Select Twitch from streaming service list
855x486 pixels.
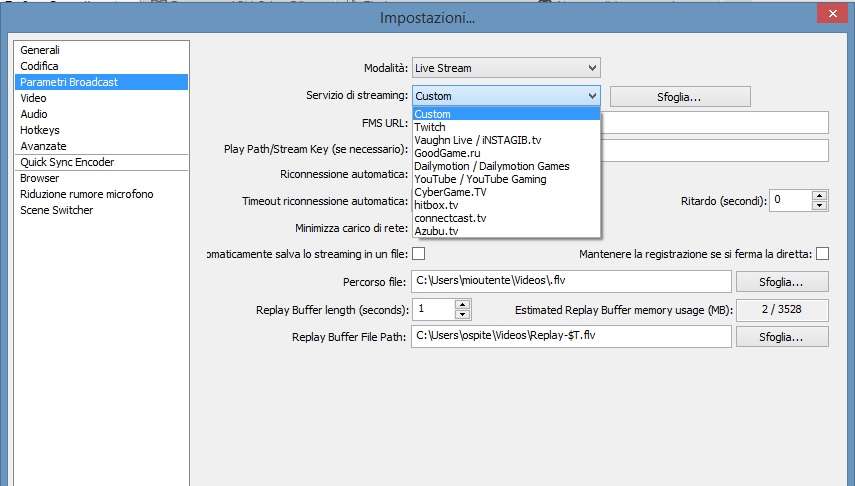431,127
